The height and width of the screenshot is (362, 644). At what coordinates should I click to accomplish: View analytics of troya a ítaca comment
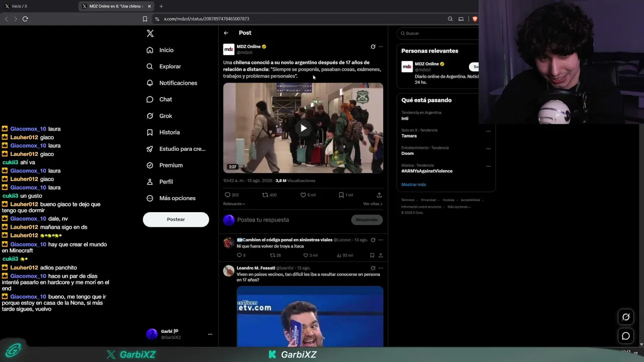pos(344,255)
